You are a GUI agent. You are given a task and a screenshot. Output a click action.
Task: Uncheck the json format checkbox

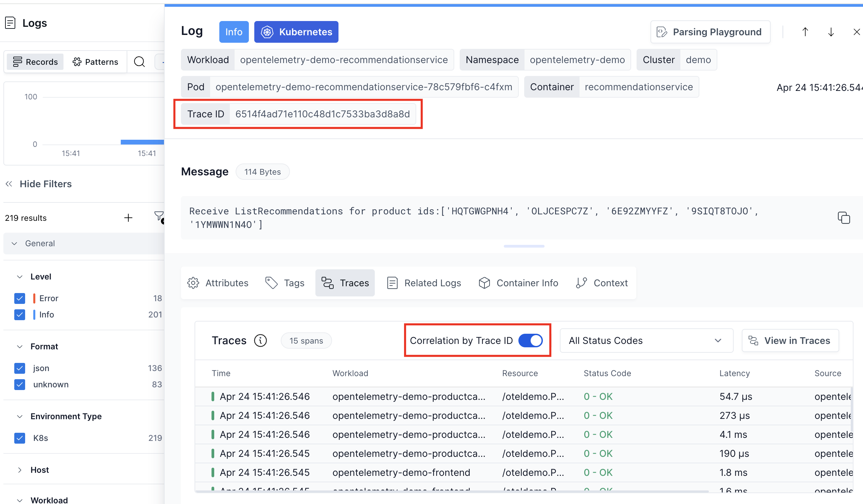(x=20, y=368)
